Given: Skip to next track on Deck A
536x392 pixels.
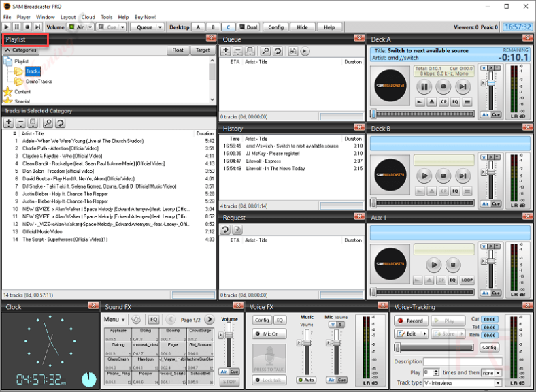Looking at the screenshot, I should tap(463, 86).
